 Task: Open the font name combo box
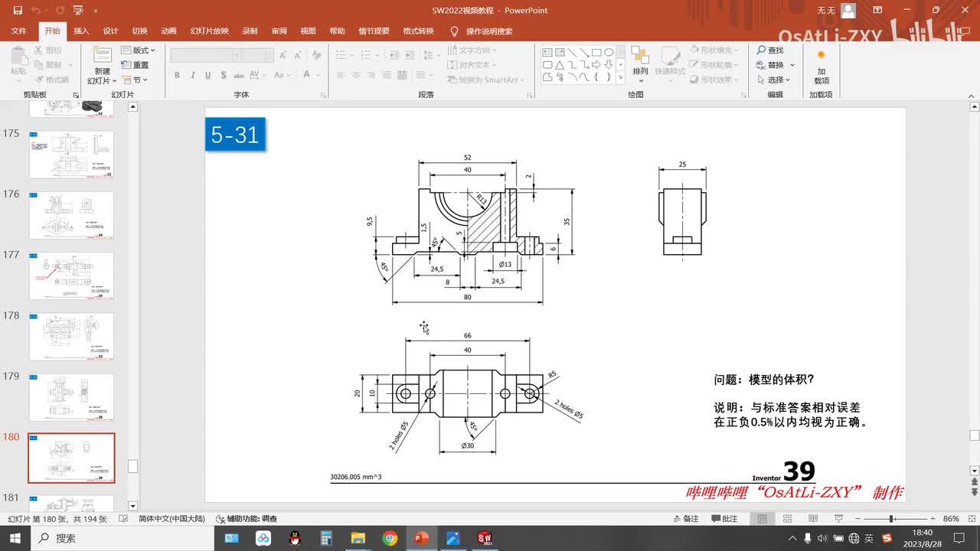(x=207, y=55)
